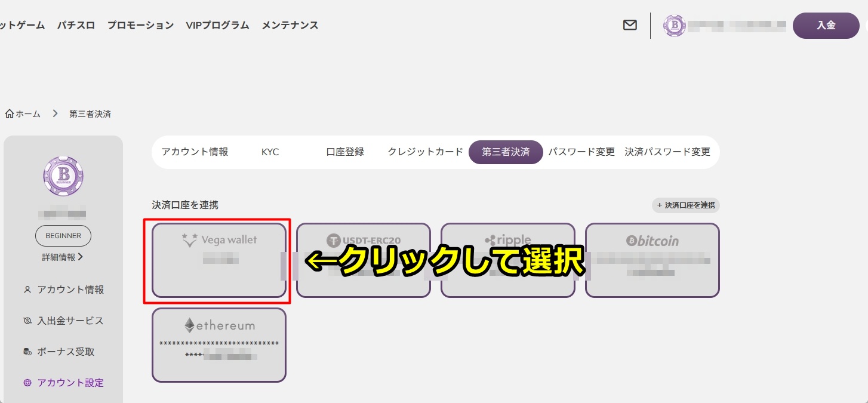Open the VIPプログラム menu
Screen dimensions: 868x403
(x=217, y=25)
